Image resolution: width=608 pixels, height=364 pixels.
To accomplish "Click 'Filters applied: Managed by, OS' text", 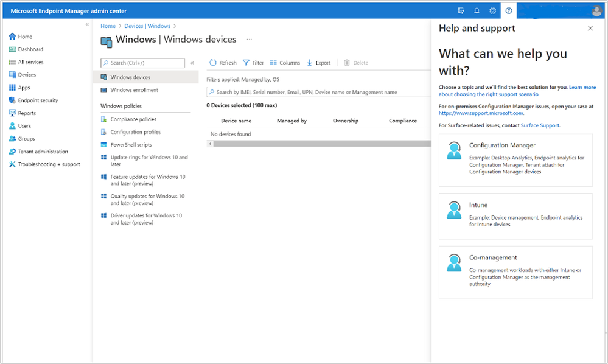I will click(x=243, y=80).
